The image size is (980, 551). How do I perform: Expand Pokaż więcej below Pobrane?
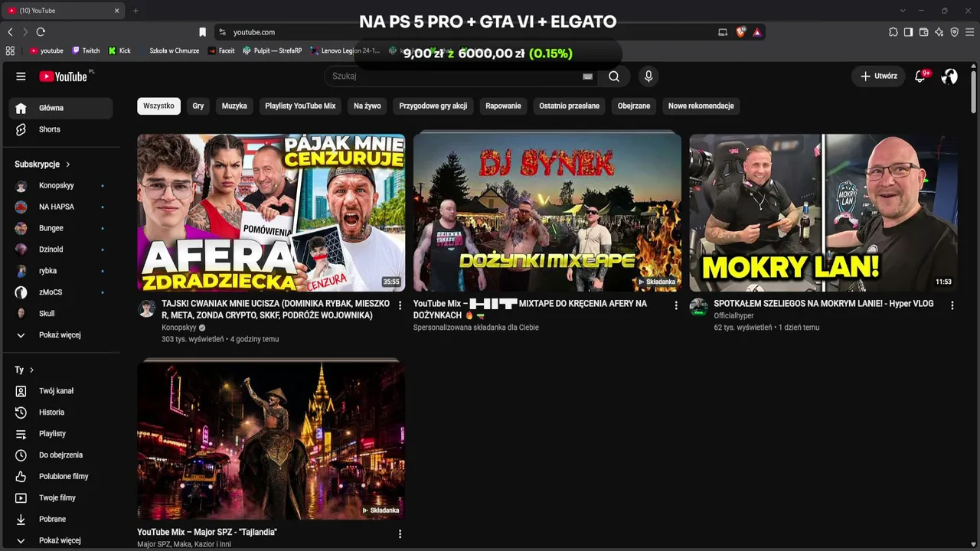pyautogui.click(x=60, y=540)
